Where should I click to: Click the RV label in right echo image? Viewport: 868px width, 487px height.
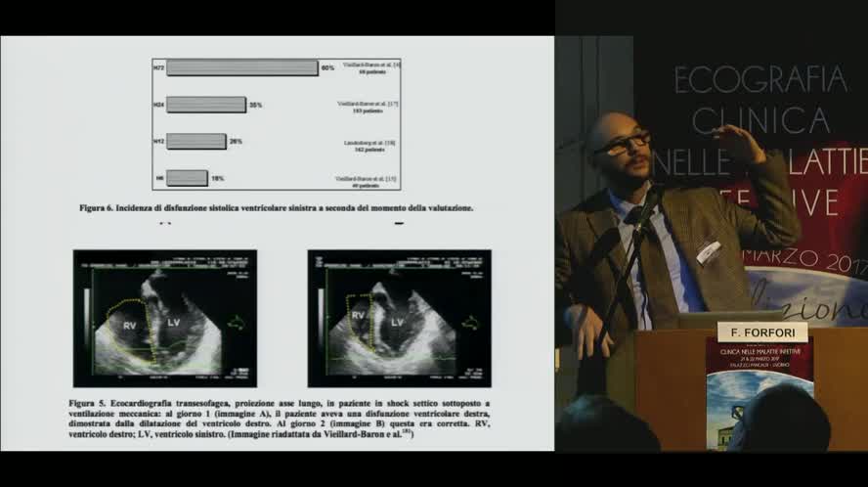coord(360,317)
